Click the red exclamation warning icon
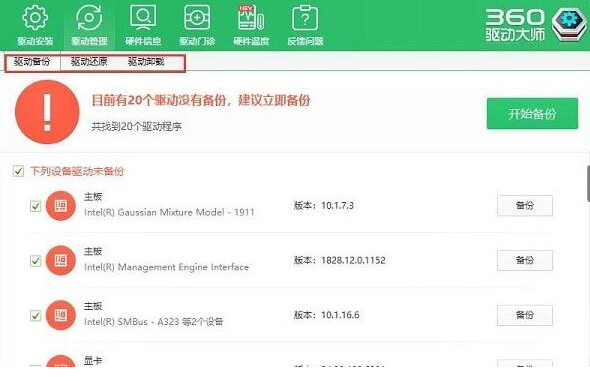Viewport: 590px width, 381px height. 47,112
